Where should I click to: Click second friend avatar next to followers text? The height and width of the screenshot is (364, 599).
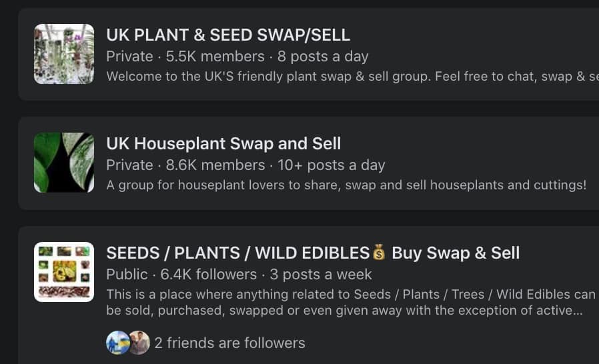[139, 343]
